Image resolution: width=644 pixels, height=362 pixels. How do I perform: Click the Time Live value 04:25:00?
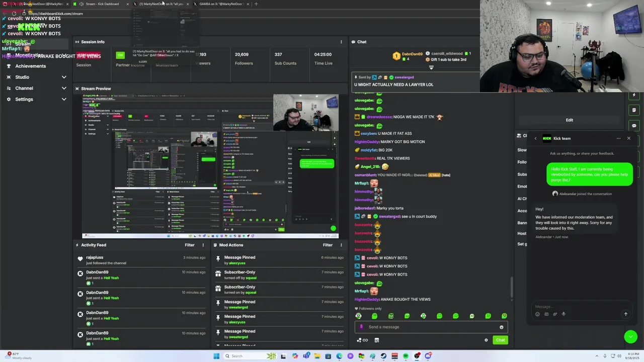click(x=323, y=54)
